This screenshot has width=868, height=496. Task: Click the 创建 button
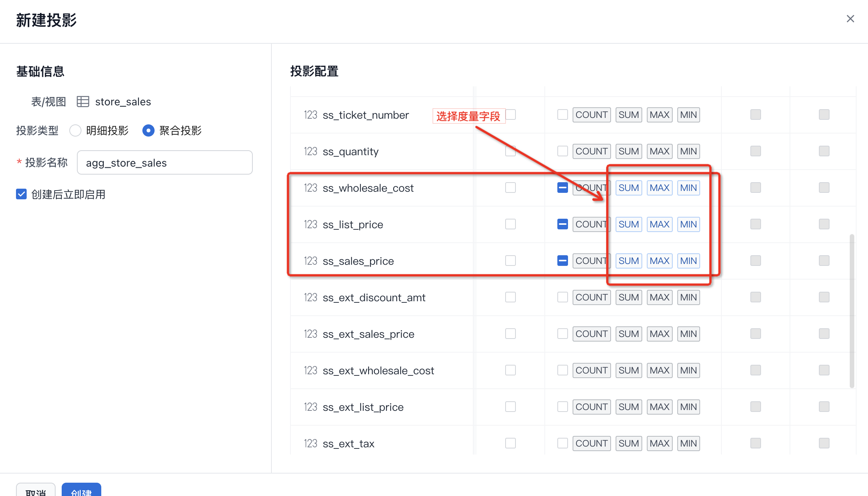pyautogui.click(x=81, y=491)
